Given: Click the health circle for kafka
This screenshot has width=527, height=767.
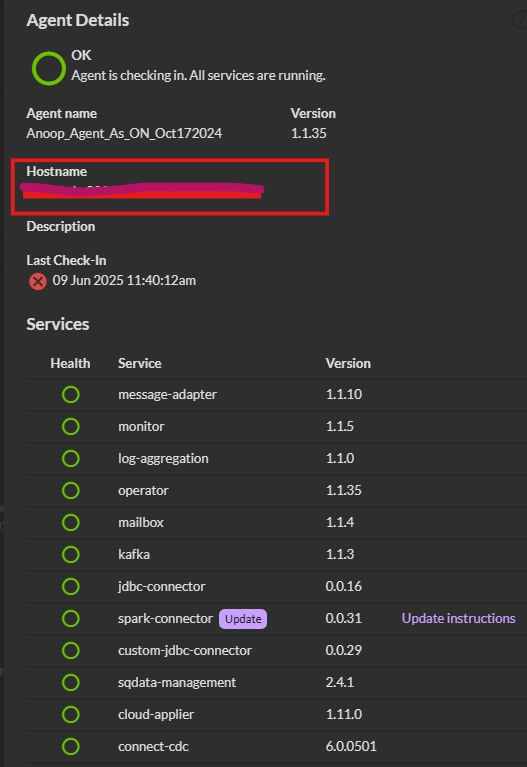Looking at the screenshot, I should (71, 555).
